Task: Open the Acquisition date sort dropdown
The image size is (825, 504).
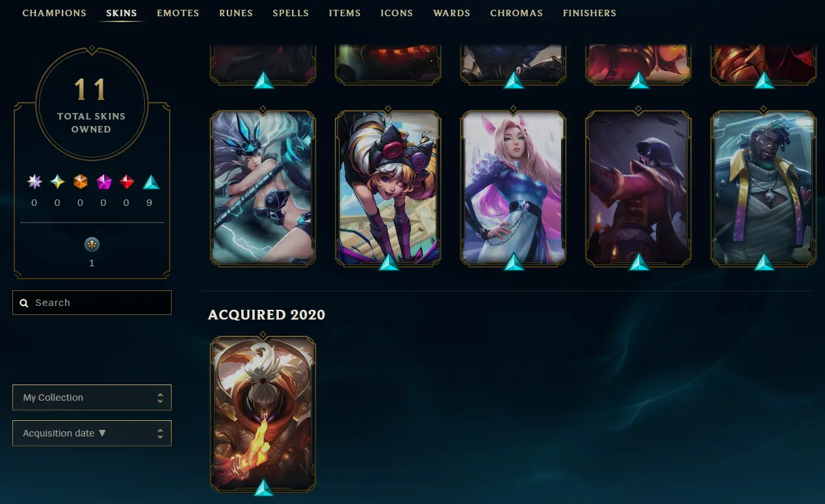Action: 92,433
